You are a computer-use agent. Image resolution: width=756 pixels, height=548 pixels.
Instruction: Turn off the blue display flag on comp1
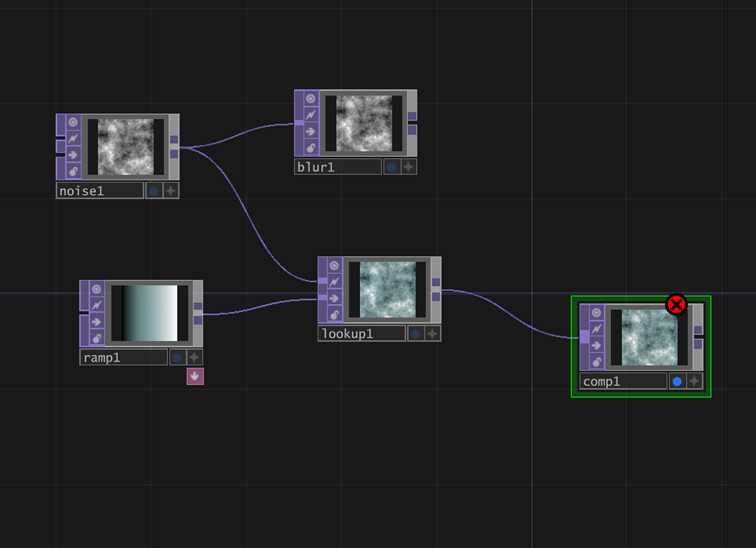point(677,381)
